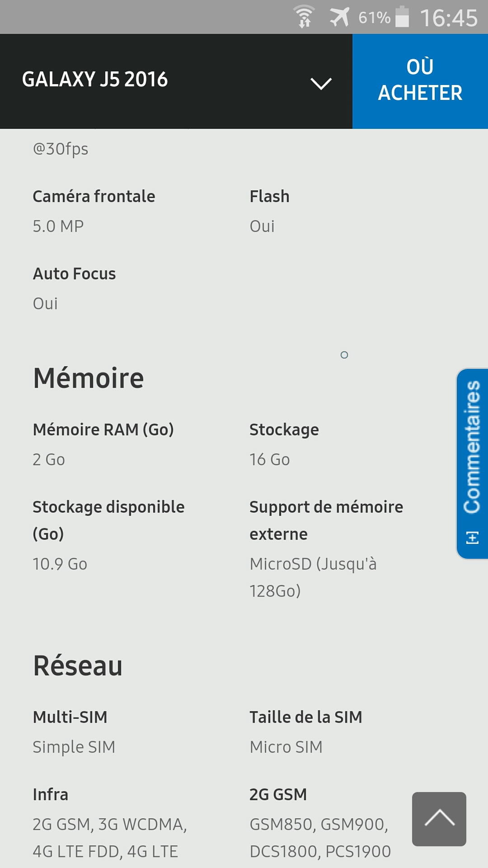Open the Commentaires side tab
This screenshot has width=488, height=868.
(x=472, y=452)
